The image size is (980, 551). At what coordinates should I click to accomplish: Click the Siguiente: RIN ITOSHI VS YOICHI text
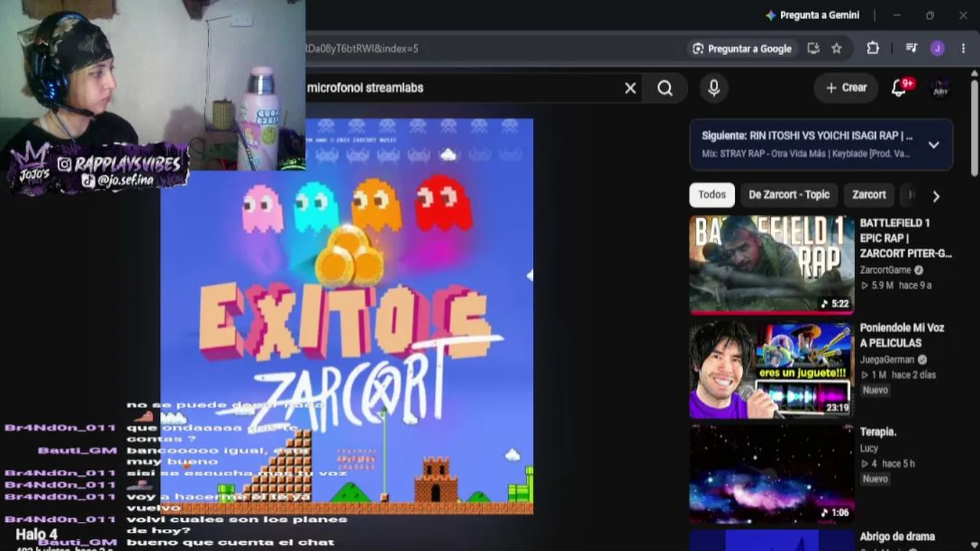coord(807,136)
